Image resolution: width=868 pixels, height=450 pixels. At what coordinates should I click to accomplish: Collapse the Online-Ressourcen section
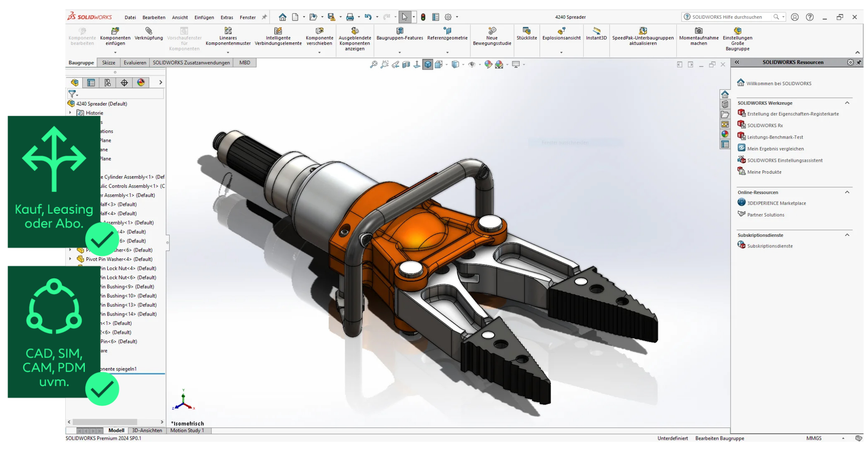pyautogui.click(x=847, y=192)
